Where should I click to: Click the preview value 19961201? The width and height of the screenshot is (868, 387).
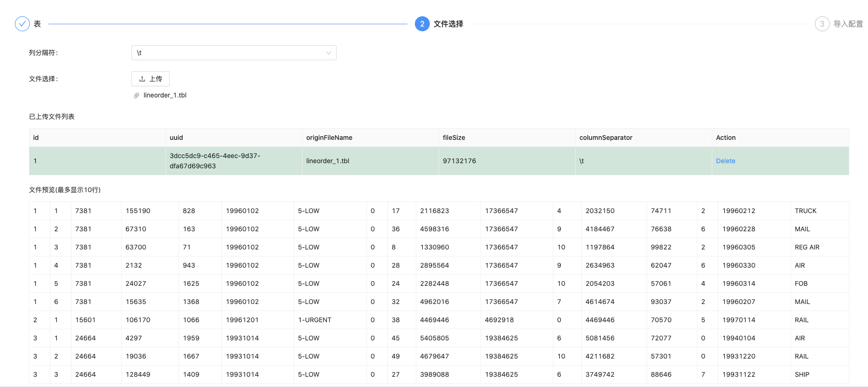coord(242,320)
